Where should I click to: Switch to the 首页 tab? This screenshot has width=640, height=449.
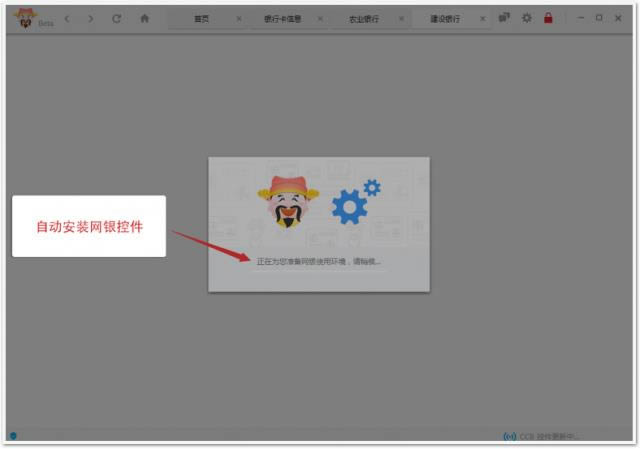point(202,19)
